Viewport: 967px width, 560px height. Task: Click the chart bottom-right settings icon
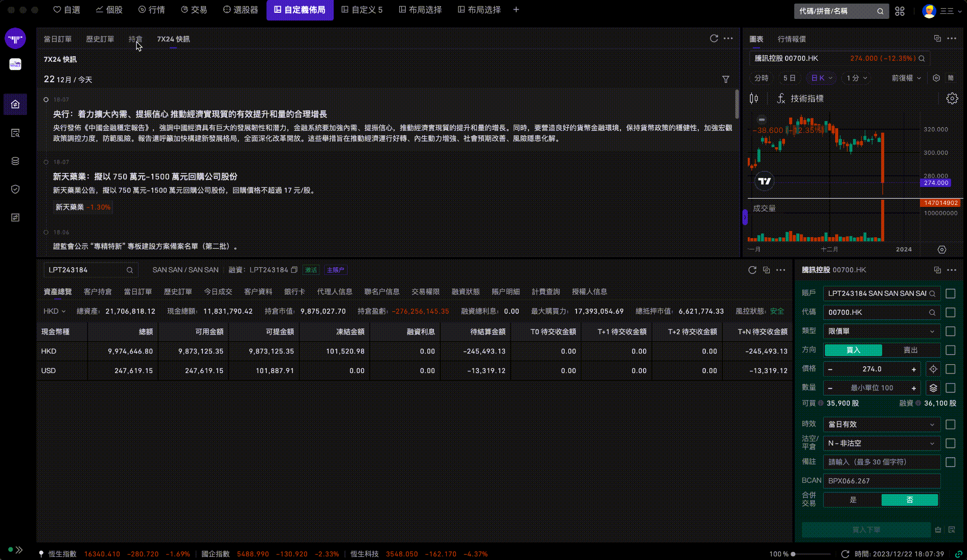[942, 249]
